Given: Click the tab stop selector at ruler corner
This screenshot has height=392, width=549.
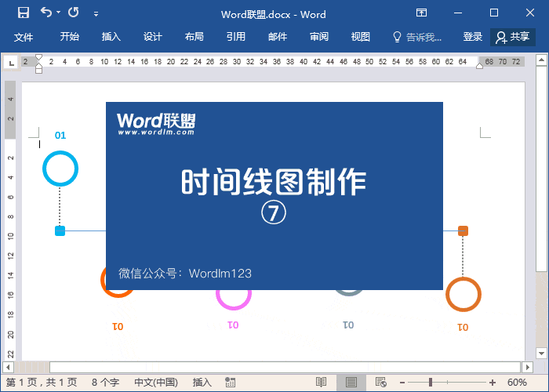Looking at the screenshot, I should pyautogui.click(x=11, y=63).
